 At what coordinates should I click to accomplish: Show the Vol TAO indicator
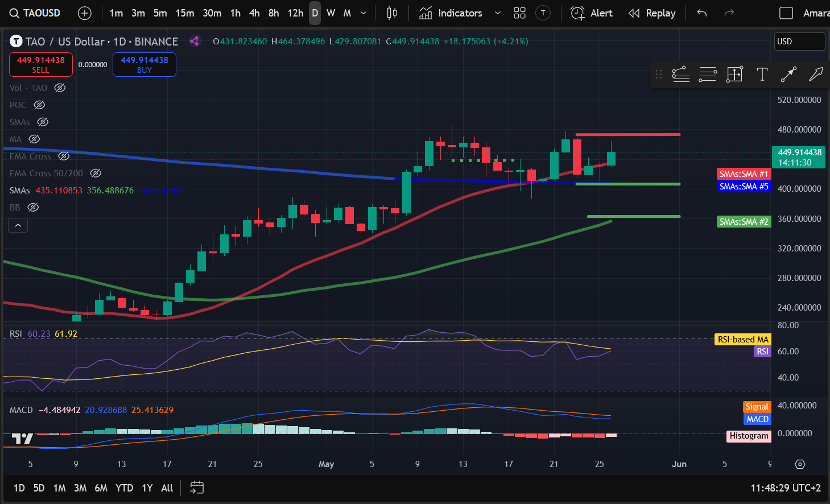(x=60, y=88)
